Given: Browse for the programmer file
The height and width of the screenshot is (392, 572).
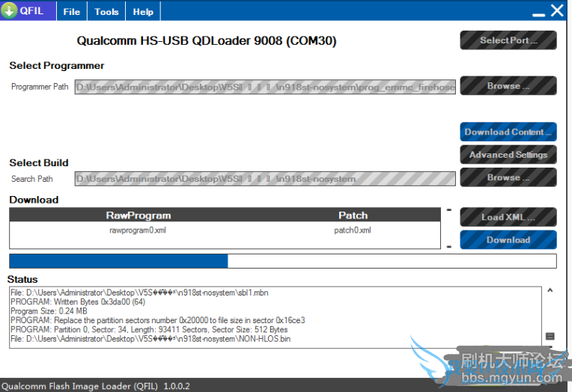Looking at the screenshot, I should click(x=508, y=86).
